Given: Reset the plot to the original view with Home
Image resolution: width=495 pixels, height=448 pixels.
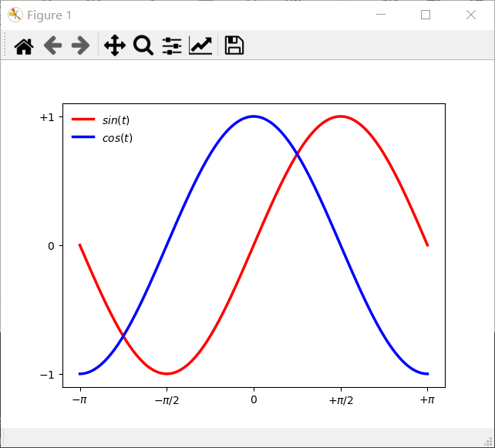Looking at the screenshot, I should [24, 46].
